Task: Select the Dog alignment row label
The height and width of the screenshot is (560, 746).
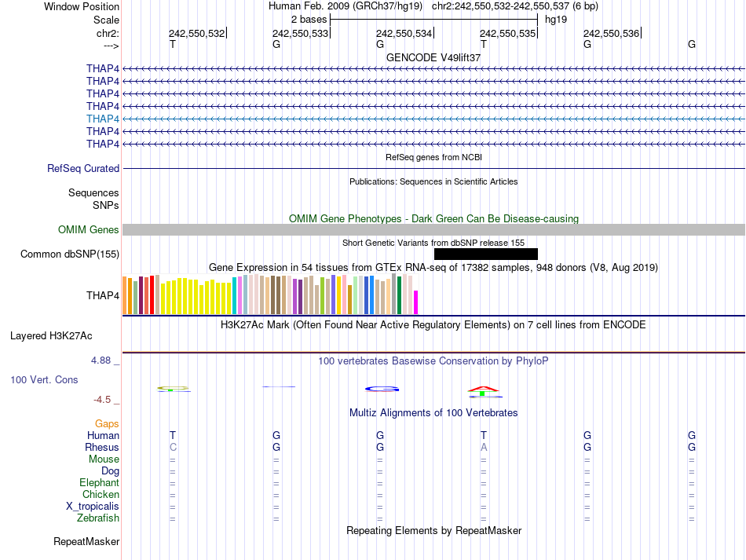Action: tap(111, 471)
